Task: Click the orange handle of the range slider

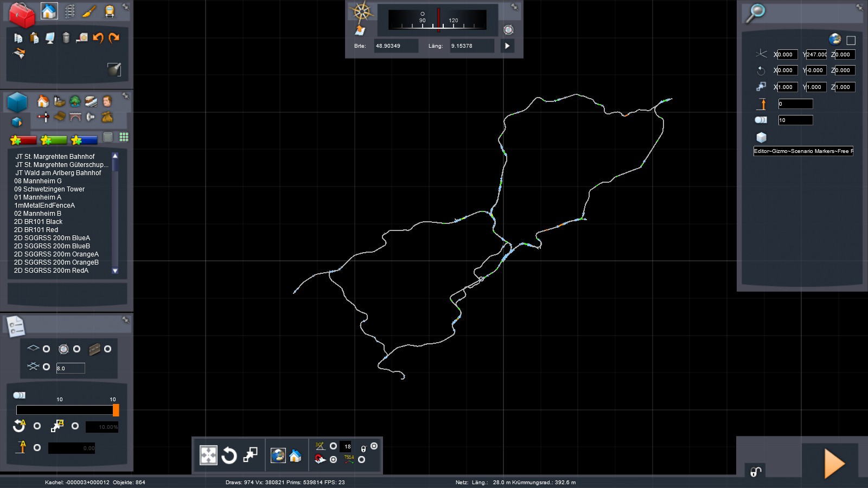Action: [116, 410]
